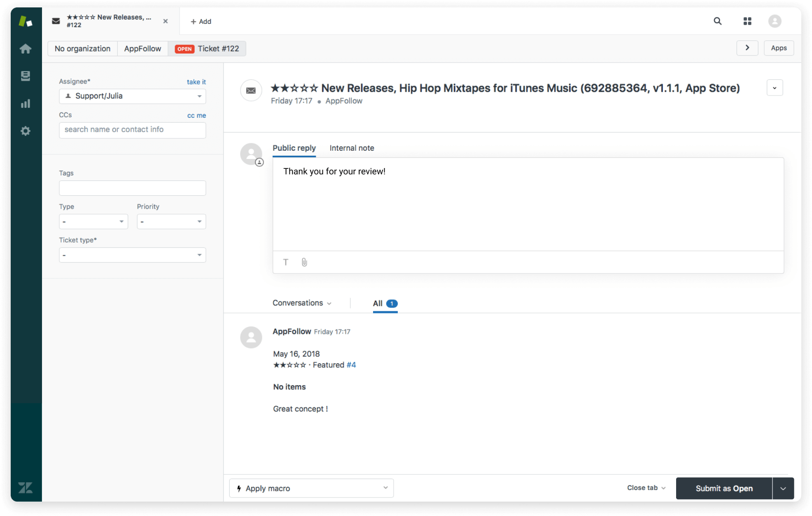The width and height of the screenshot is (812, 516).
Task: Click Submit as Open button
Action: 724,488
